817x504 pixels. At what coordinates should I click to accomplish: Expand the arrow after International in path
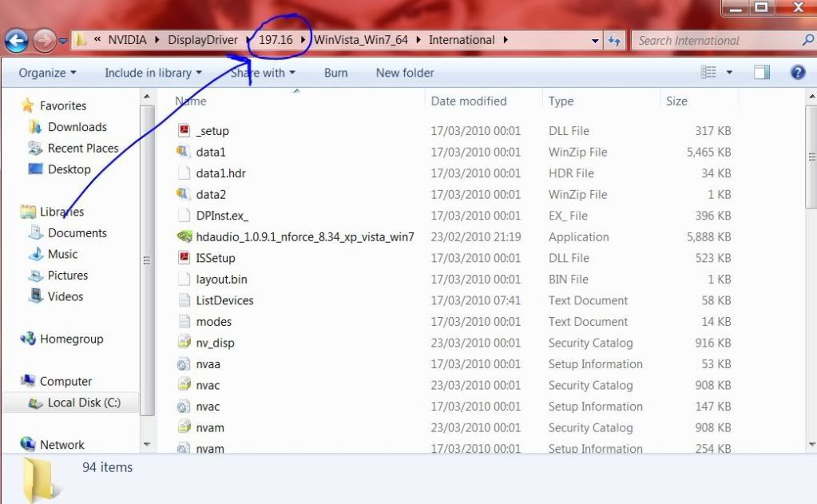506,40
